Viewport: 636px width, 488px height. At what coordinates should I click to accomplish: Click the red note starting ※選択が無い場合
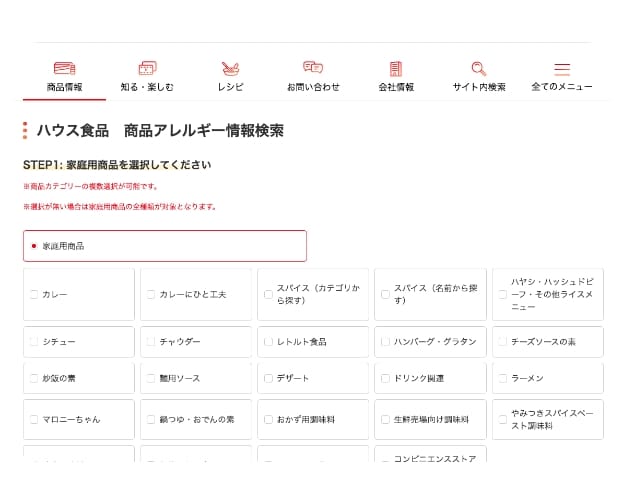(120, 206)
